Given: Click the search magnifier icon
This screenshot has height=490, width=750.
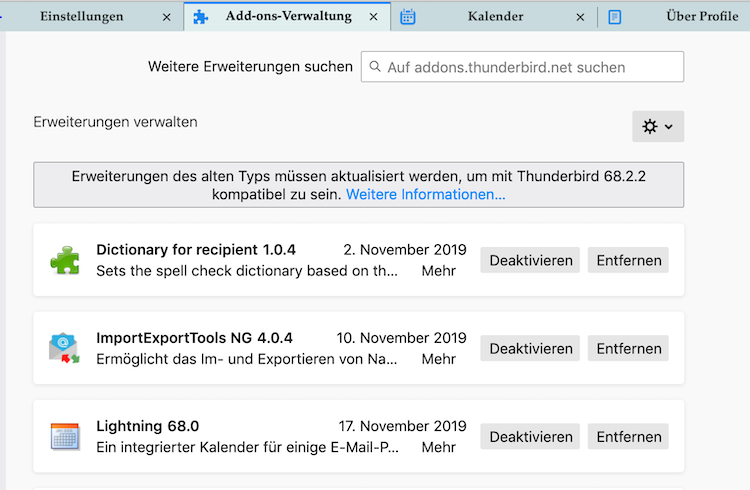Looking at the screenshot, I should coord(375,67).
